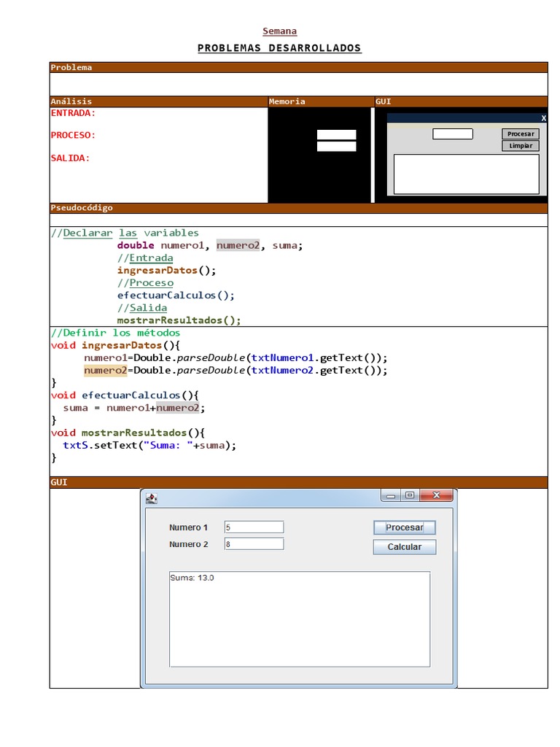Click the Numero 2 label
This screenshot has width=560, height=747.
[x=189, y=544]
